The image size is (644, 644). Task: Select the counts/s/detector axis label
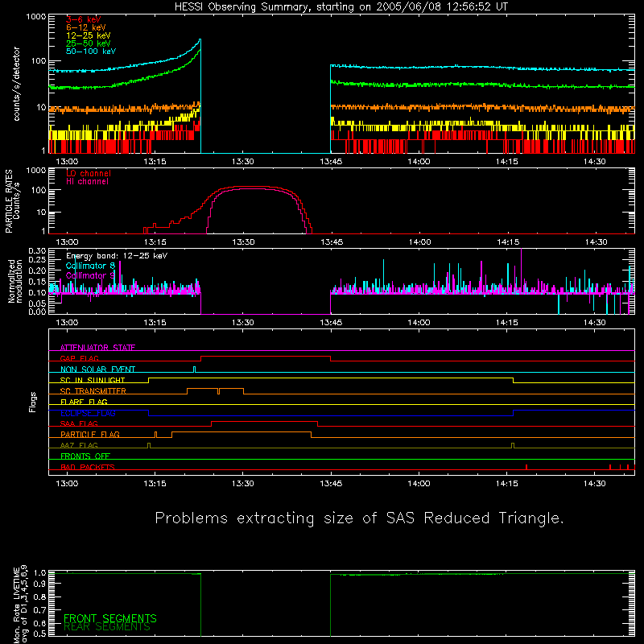[x=16, y=84]
